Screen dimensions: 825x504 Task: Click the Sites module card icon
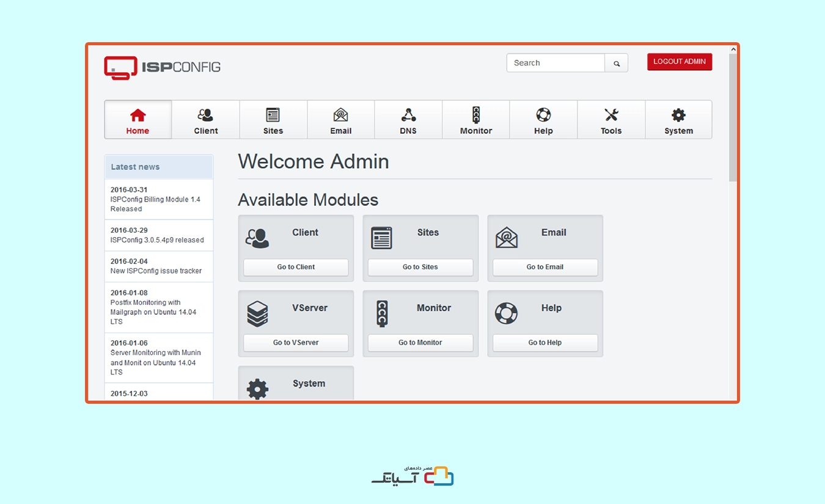pyautogui.click(x=382, y=238)
